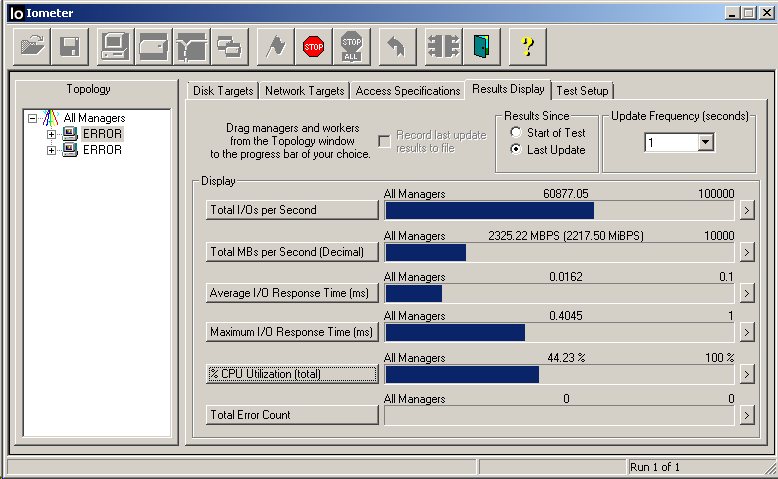Viewport: 778px width, 479px height.
Task: Start tests with green flag icon
Action: tap(276, 47)
